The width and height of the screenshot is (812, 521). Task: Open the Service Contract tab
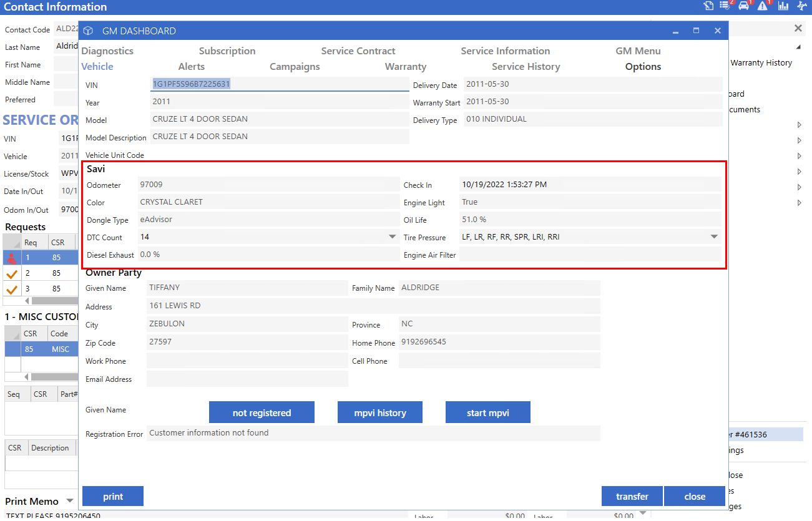point(358,51)
